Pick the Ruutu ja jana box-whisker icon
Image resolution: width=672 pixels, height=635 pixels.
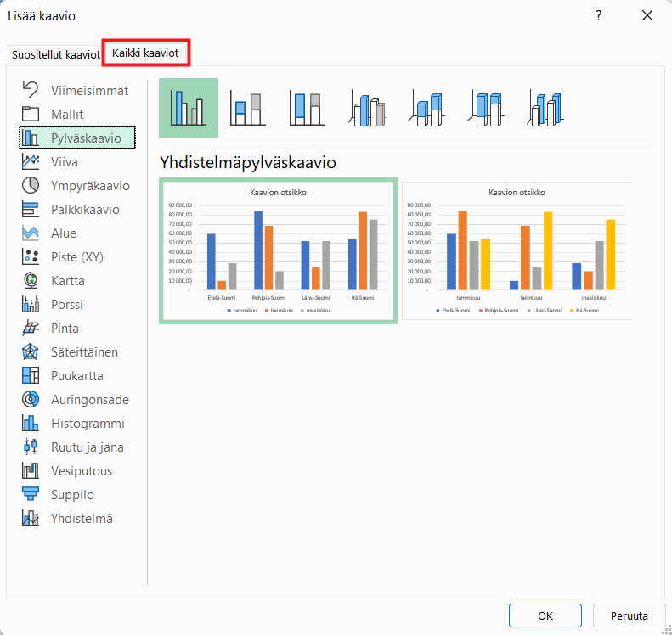coord(31,447)
